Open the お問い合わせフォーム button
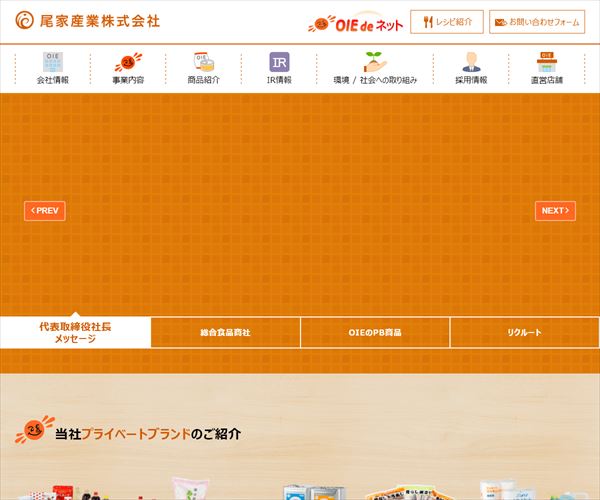The image size is (600, 500). (x=537, y=22)
